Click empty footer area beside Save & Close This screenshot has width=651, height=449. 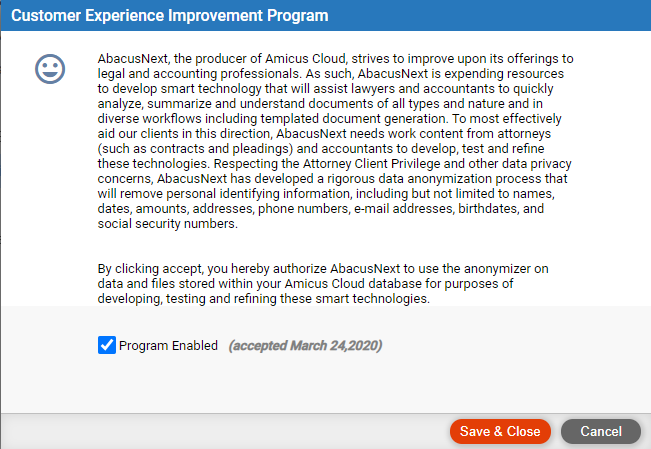click(x=224, y=431)
